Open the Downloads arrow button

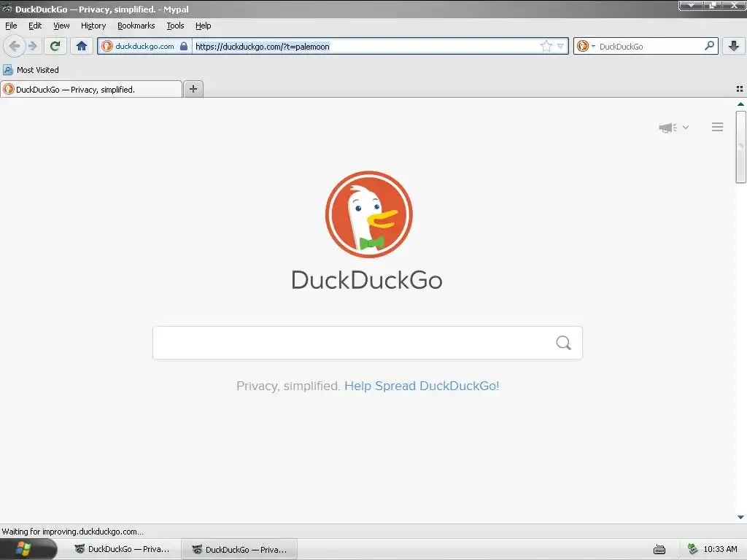pyautogui.click(x=734, y=46)
